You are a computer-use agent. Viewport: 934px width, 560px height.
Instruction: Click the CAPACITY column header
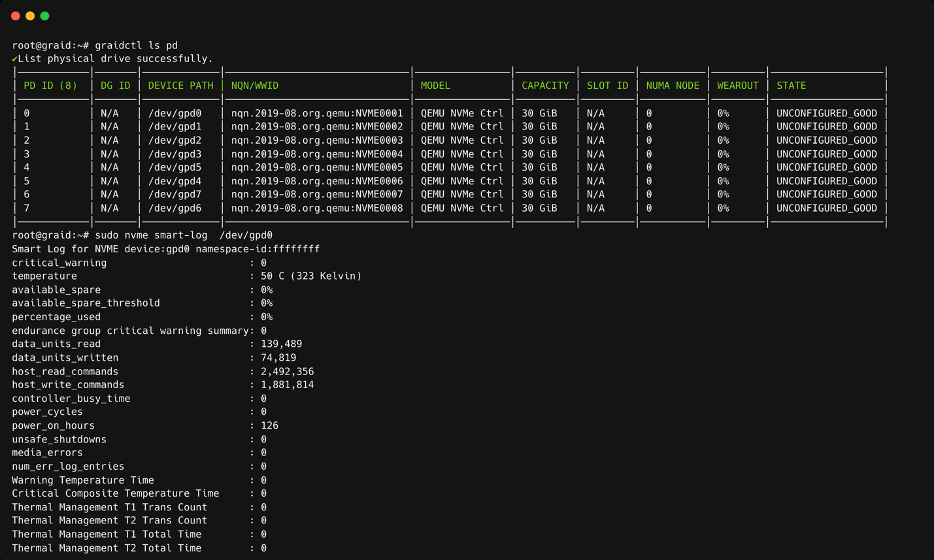pos(545,85)
